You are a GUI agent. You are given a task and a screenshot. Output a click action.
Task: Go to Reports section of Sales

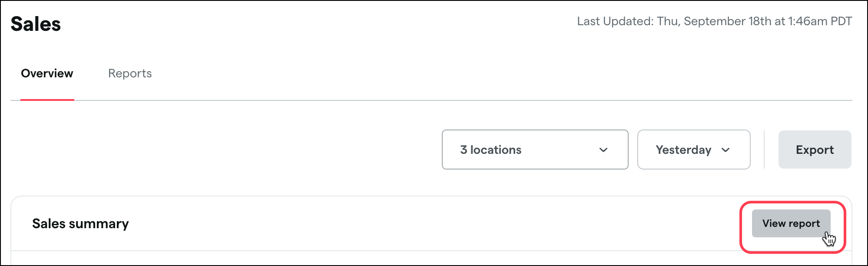click(x=130, y=73)
